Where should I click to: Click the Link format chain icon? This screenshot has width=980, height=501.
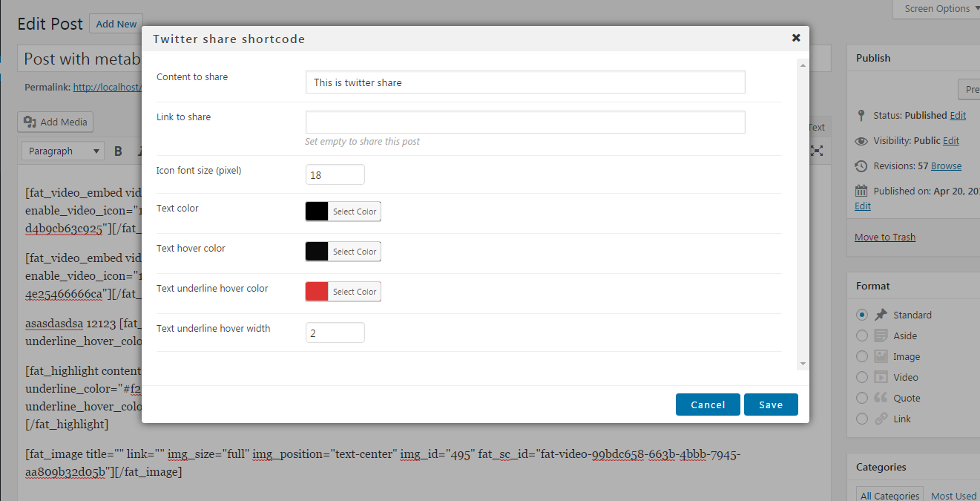pyautogui.click(x=881, y=419)
